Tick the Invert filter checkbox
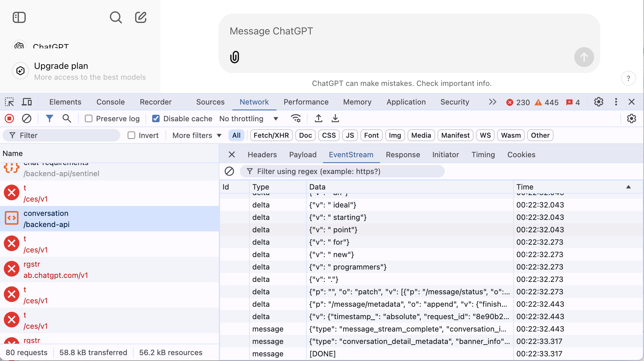This screenshot has height=361, width=644. tap(131, 135)
